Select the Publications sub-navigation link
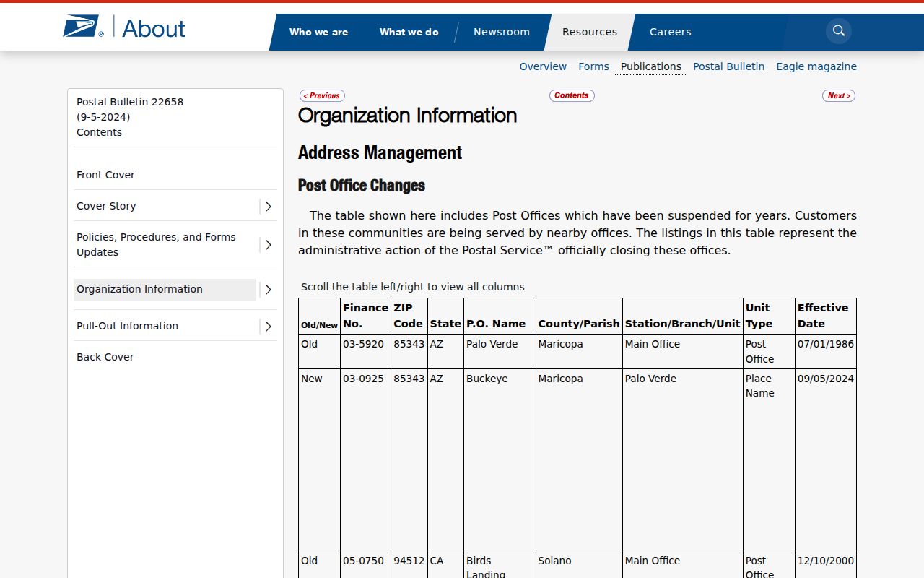 pyautogui.click(x=651, y=66)
